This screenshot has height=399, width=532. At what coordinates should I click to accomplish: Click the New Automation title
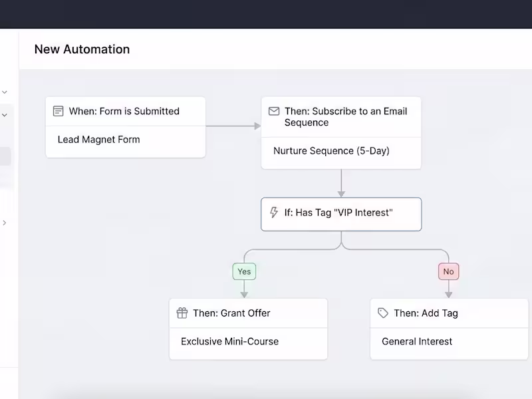[x=82, y=49]
